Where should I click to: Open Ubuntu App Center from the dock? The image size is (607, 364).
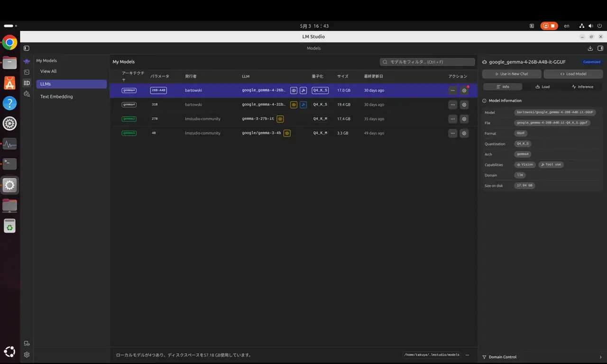(9, 83)
